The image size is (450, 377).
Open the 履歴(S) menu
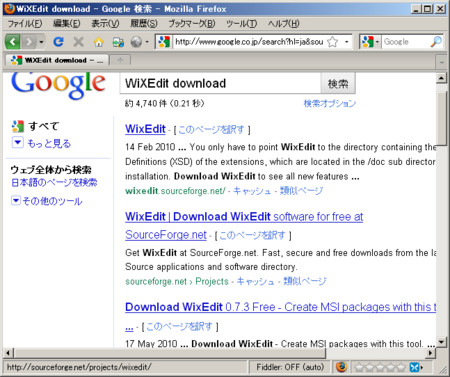click(144, 24)
